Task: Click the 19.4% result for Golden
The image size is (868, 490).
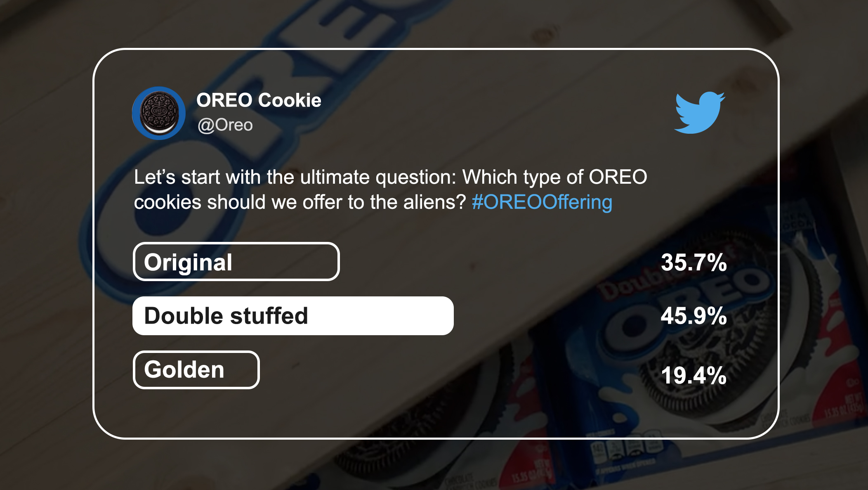Action: click(x=693, y=376)
